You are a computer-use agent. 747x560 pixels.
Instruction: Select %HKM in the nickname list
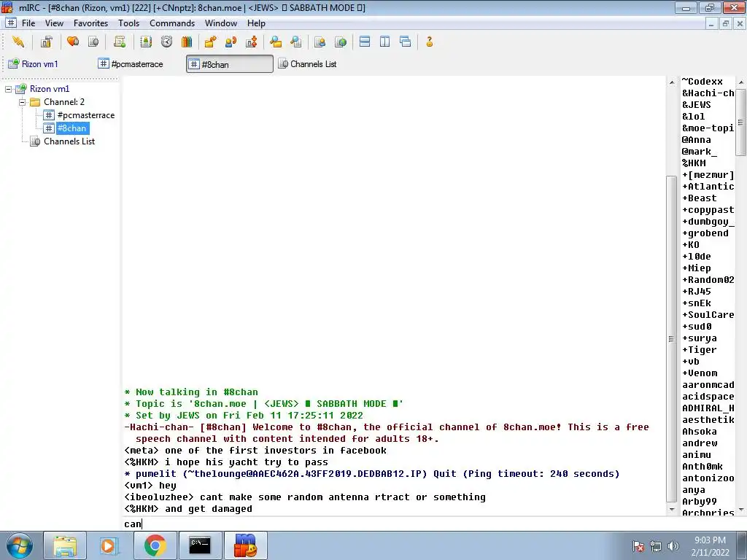694,163
